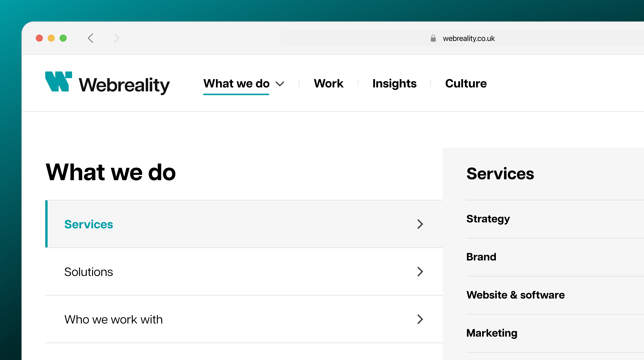Open Who we work with row
Screen dimensions: 644x360
click(x=244, y=319)
